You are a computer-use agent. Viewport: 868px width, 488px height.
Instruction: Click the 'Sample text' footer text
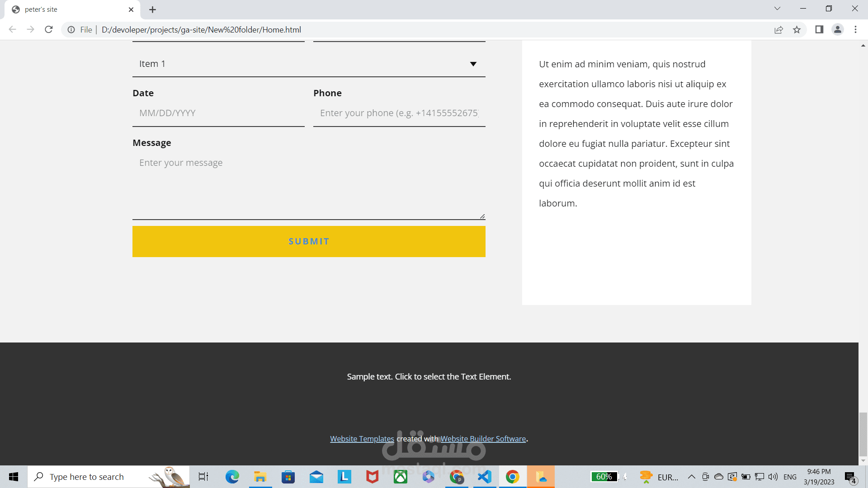[x=429, y=376]
